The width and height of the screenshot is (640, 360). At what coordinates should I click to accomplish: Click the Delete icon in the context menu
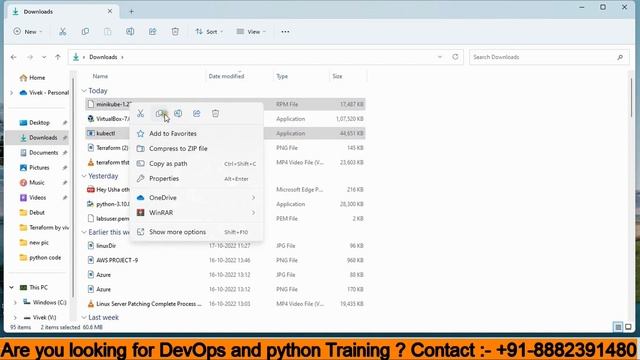pyautogui.click(x=216, y=113)
